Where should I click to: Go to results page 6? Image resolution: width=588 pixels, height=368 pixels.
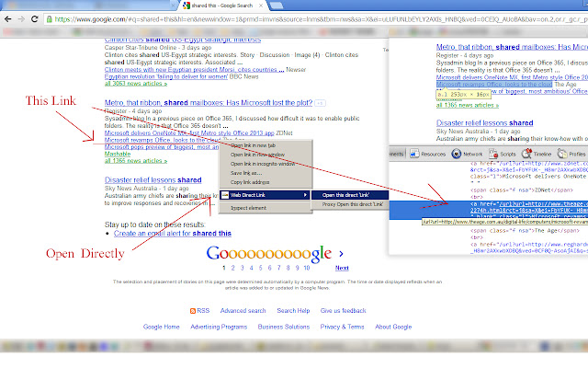[269, 268]
